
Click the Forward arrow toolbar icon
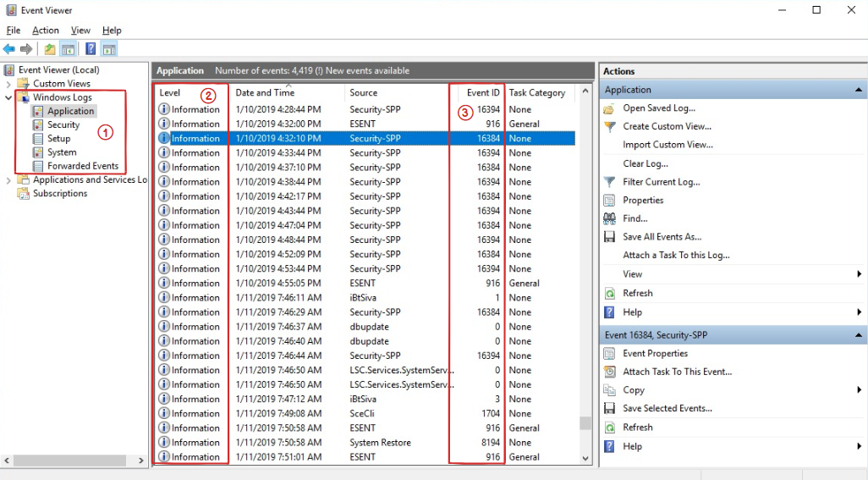point(26,49)
